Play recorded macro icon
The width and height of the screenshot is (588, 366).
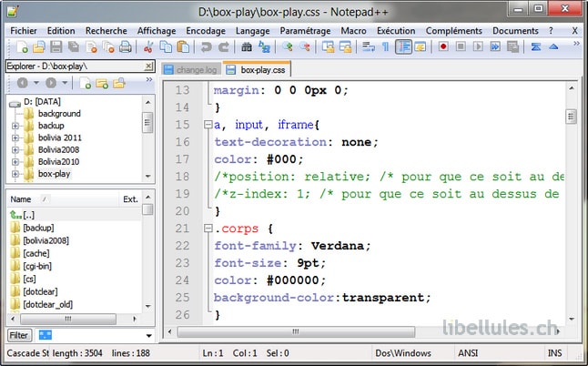478,46
